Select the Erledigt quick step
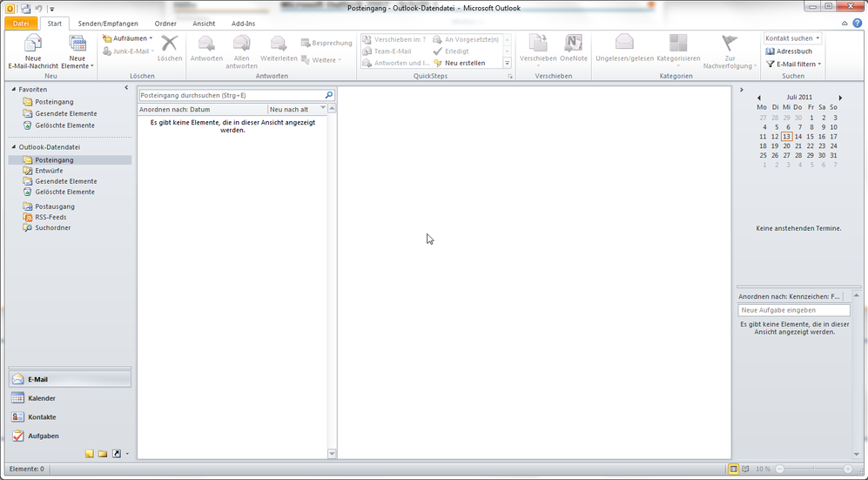 click(451, 51)
